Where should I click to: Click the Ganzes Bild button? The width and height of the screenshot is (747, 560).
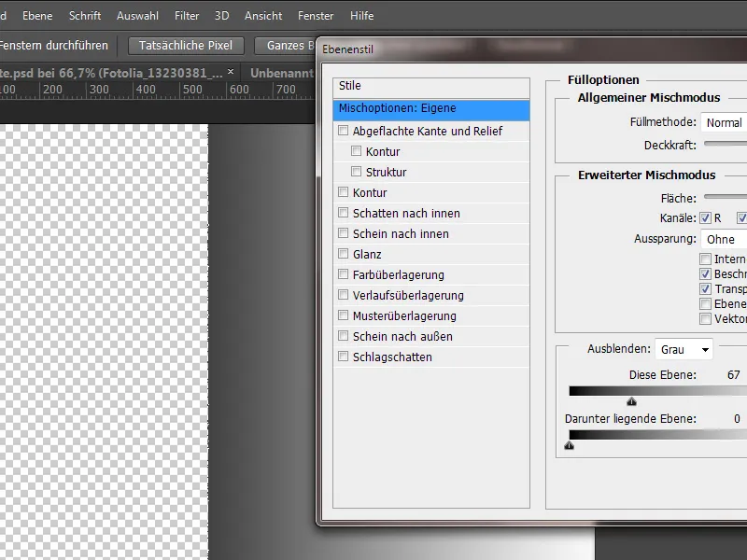click(x=286, y=46)
